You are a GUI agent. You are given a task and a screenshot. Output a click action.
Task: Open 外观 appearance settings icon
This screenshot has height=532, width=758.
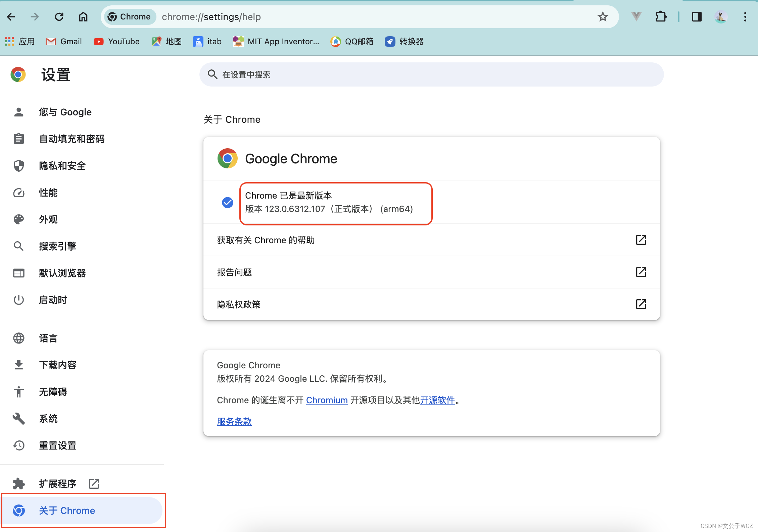[x=19, y=219]
